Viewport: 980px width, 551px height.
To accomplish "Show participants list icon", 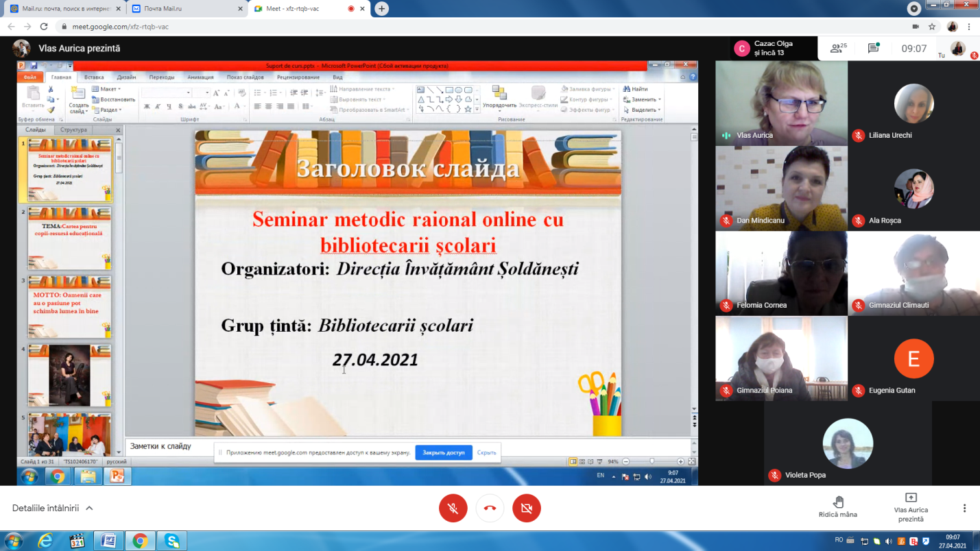I will [x=837, y=48].
